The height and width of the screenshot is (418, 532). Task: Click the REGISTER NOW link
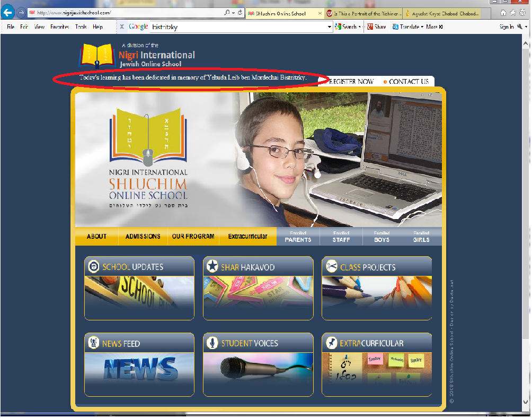click(351, 82)
